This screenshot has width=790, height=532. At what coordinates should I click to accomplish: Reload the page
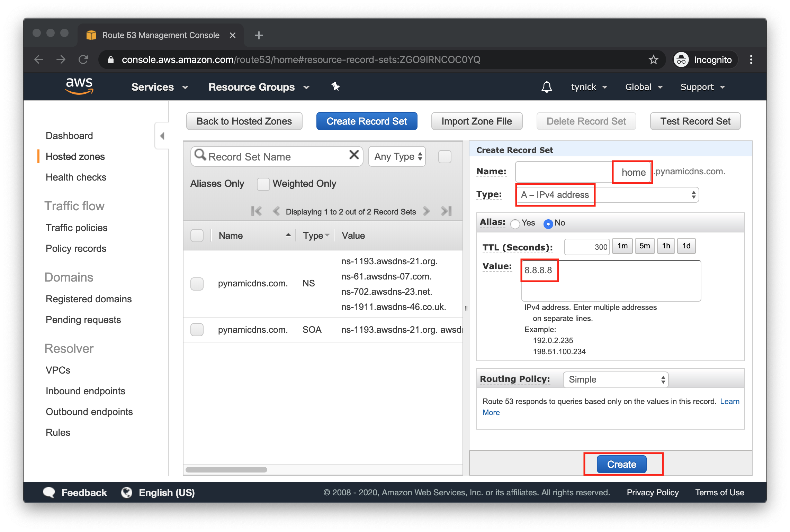click(x=83, y=59)
